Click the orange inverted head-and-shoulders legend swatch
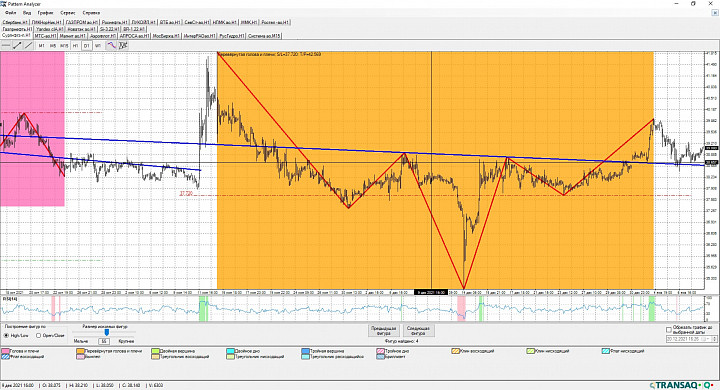Screen dimensions: 720x390 click(x=80, y=351)
